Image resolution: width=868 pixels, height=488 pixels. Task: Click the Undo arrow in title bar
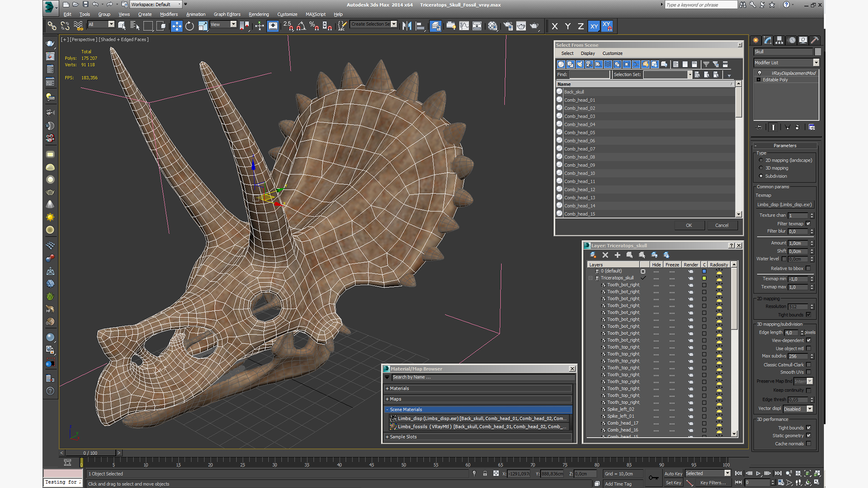(95, 5)
